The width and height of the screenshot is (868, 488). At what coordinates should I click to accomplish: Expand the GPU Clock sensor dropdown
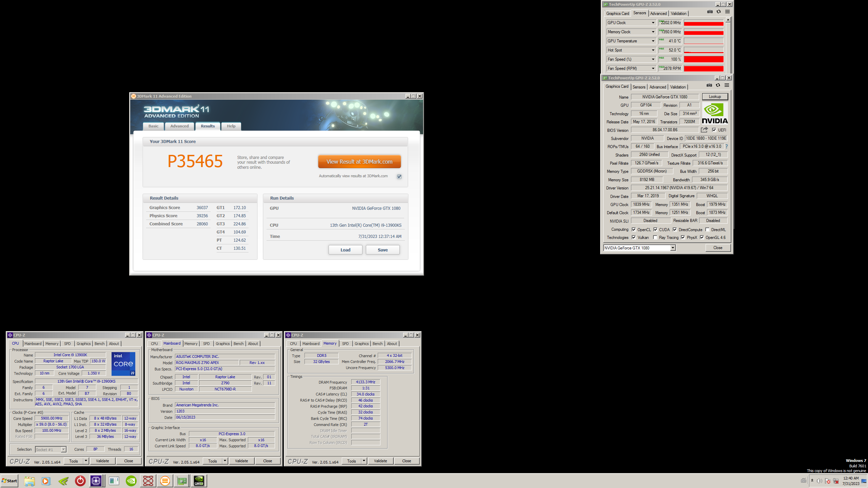click(653, 23)
